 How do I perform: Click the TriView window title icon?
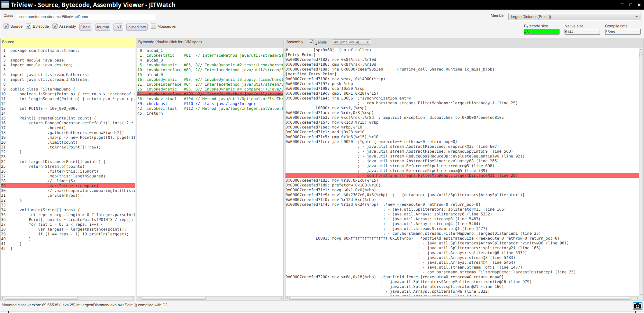5,5
